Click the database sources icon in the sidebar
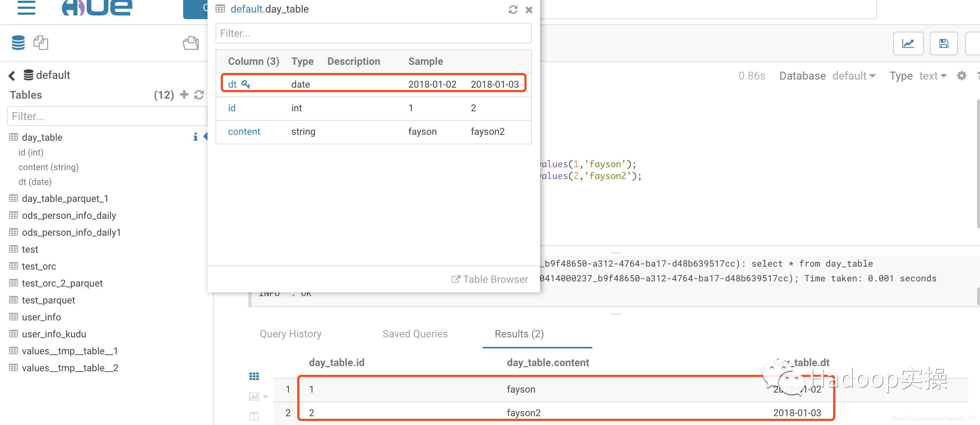980x425 pixels. 18,43
